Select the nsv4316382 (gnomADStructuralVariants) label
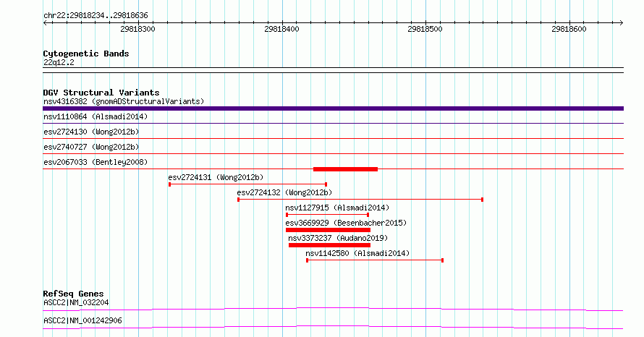This screenshot has width=644, height=337. 124,101
